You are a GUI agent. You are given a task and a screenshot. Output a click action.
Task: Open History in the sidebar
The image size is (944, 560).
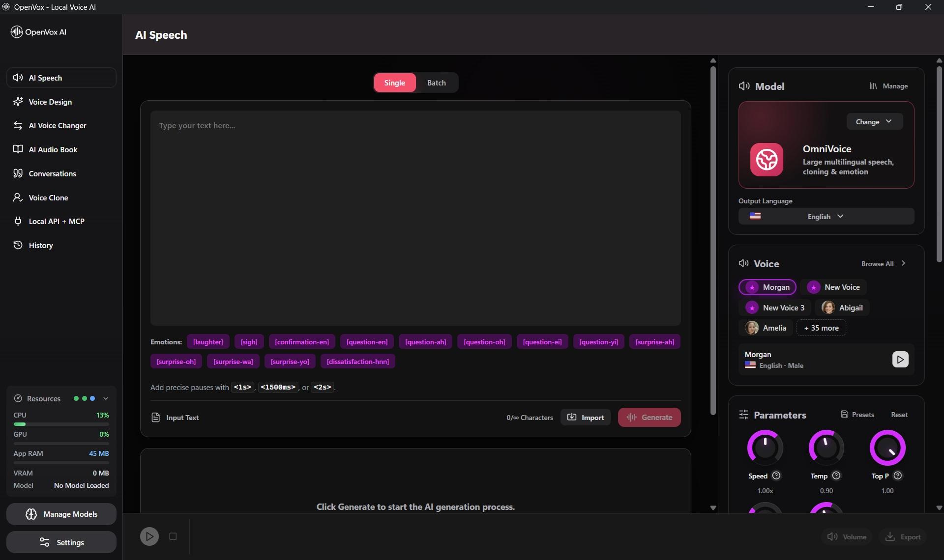click(x=61, y=245)
